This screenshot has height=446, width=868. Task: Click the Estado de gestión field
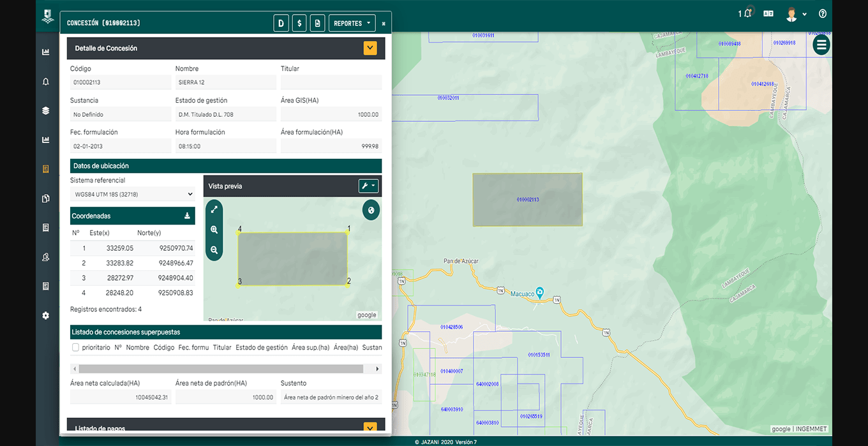pos(226,114)
